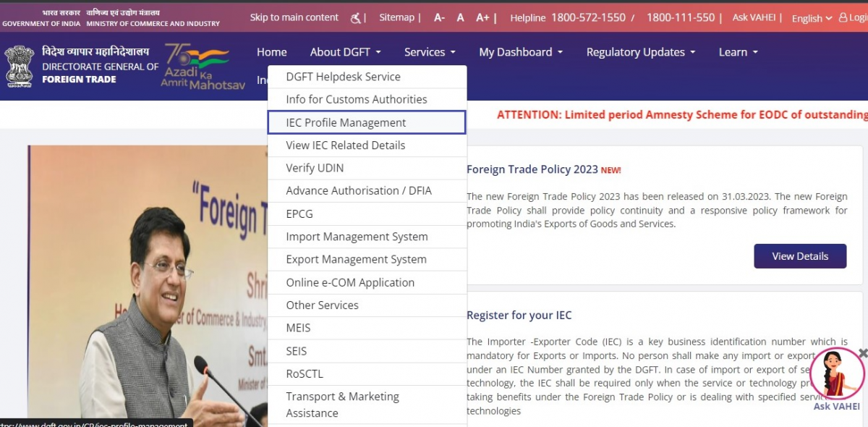The image size is (868, 427).
Task: Increase font size with A+ control
Action: pos(483,17)
